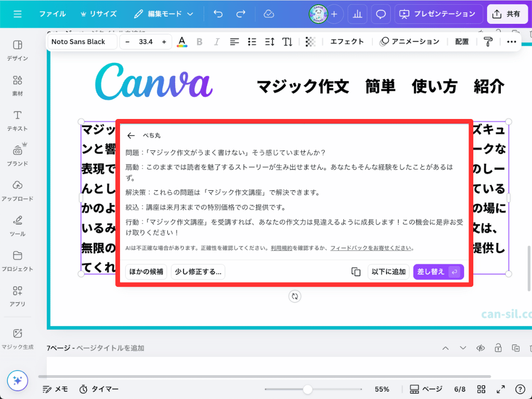This screenshot has width=532, height=399.
Task: Switch to vertical text
Action: 287,42
